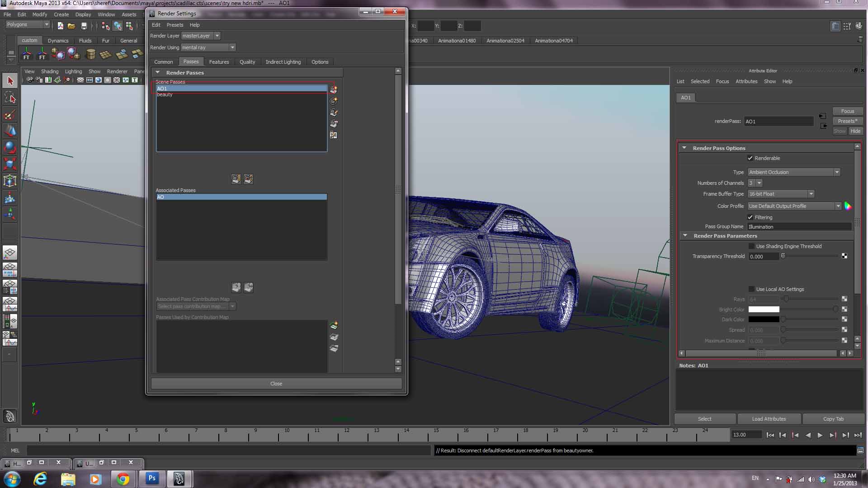Toggle viewport film gate icon
The width and height of the screenshot is (868, 488).
coord(90,80)
